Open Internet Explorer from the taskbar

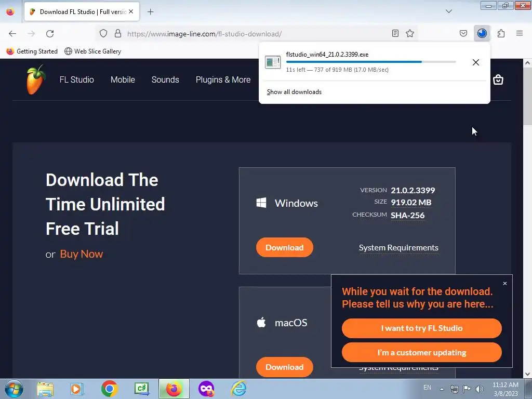[238, 389]
